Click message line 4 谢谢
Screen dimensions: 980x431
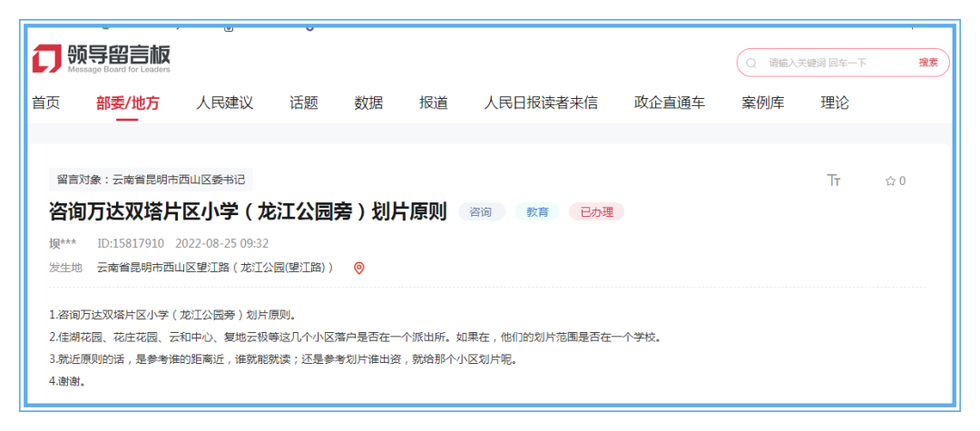point(67,382)
